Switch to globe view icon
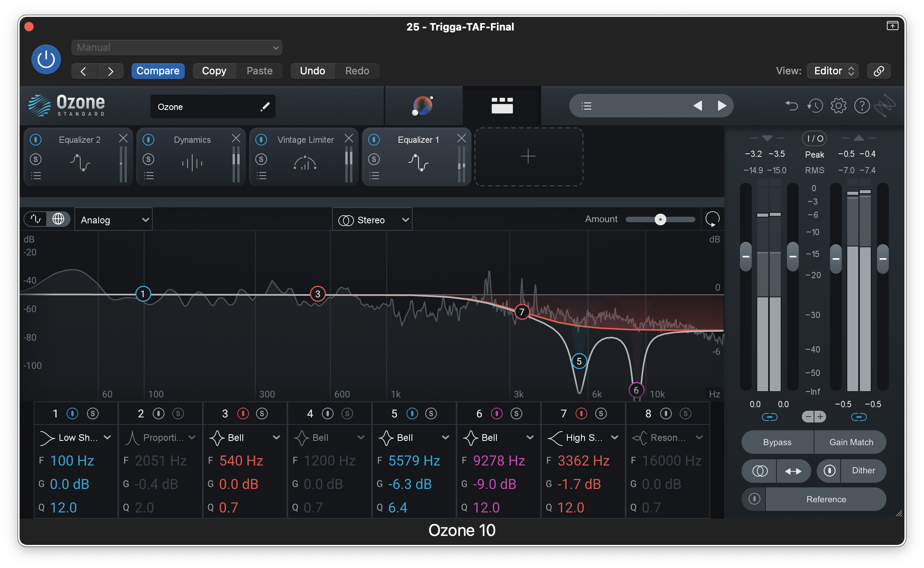This screenshot has width=924, height=568. click(x=58, y=219)
